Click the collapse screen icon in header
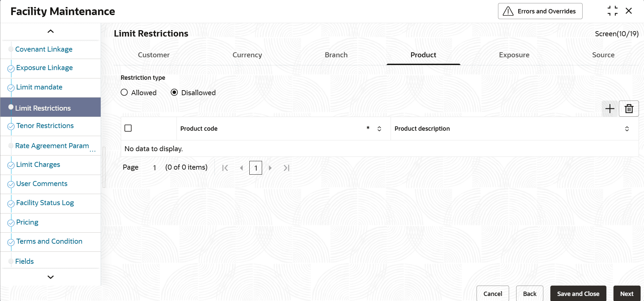Screen dimensions: 644x301 612,11
